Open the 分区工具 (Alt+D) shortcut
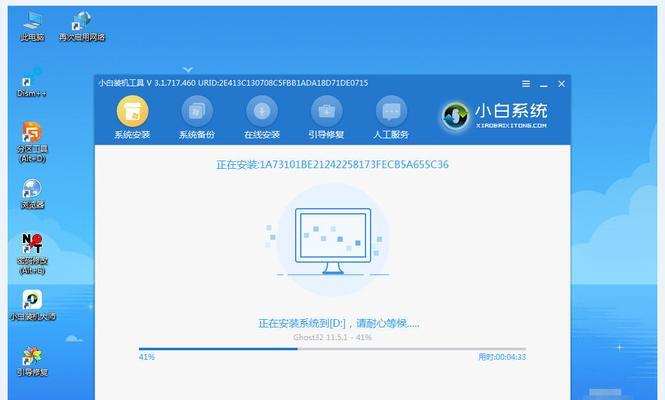 coord(32,142)
